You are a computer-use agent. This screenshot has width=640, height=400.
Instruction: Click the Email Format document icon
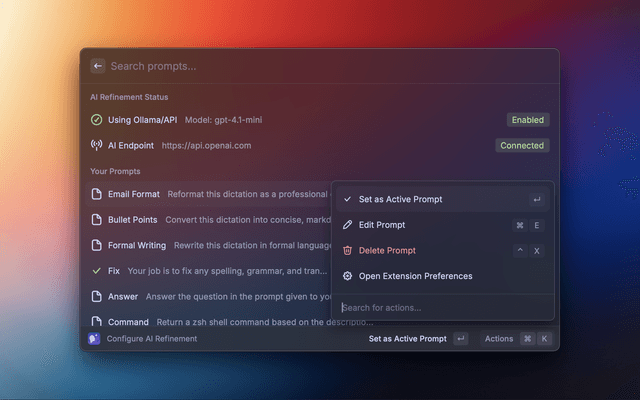pos(97,193)
